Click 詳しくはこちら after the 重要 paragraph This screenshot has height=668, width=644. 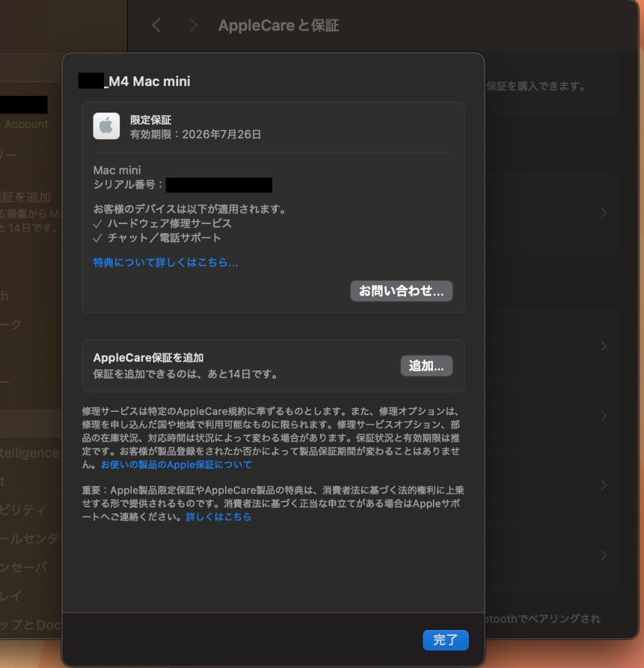click(218, 516)
